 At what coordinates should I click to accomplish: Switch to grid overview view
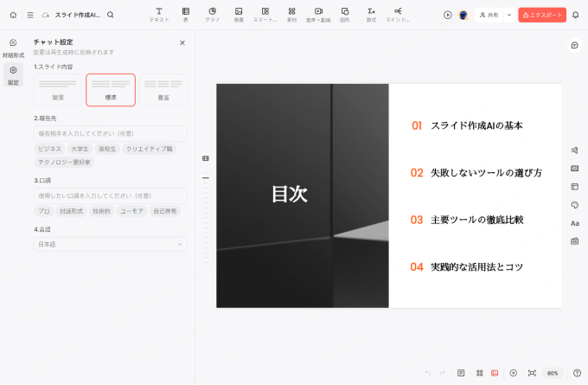click(x=480, y=373)
